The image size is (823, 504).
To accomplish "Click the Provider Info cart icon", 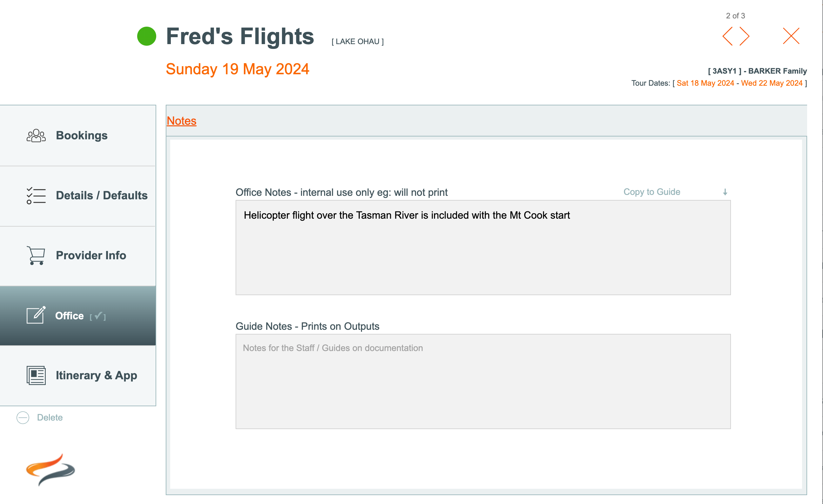I will point(36,255).
